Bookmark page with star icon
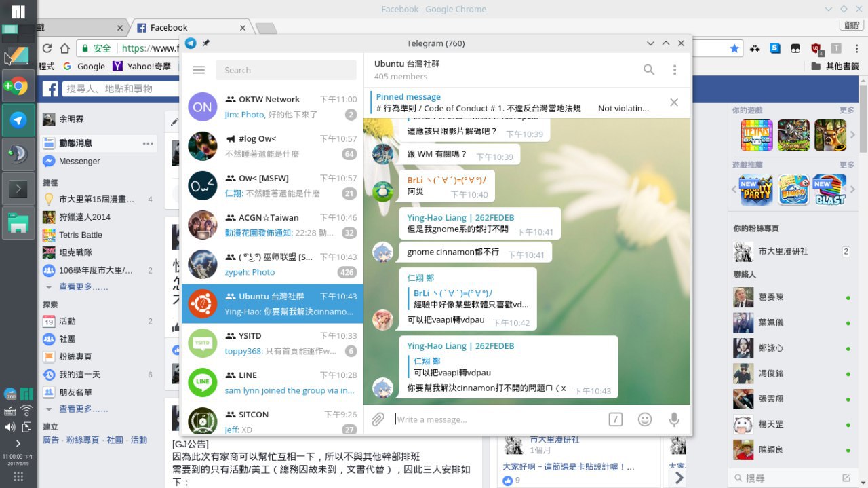This screenshot has width=868, height=488. [734, 48]
